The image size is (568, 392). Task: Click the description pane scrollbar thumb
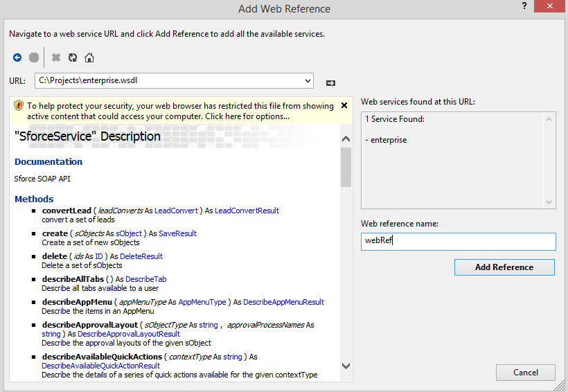pyautogui.click(x=346, y=167)
